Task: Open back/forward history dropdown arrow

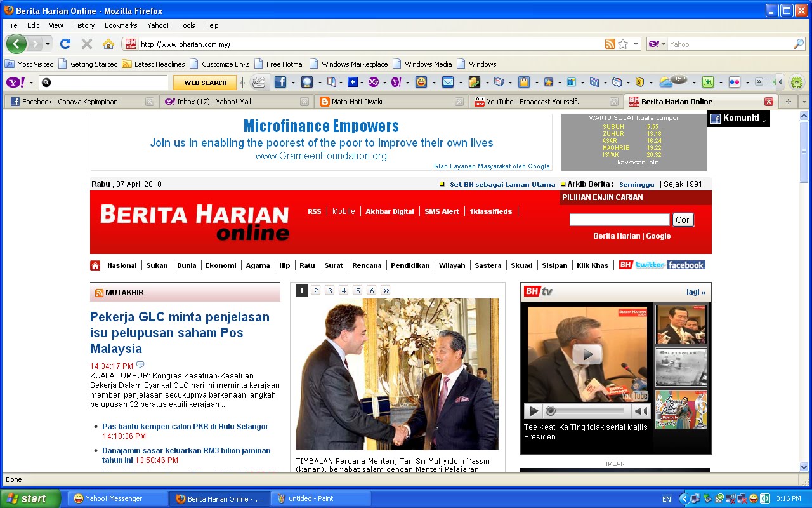Action: tap(48, 44)
